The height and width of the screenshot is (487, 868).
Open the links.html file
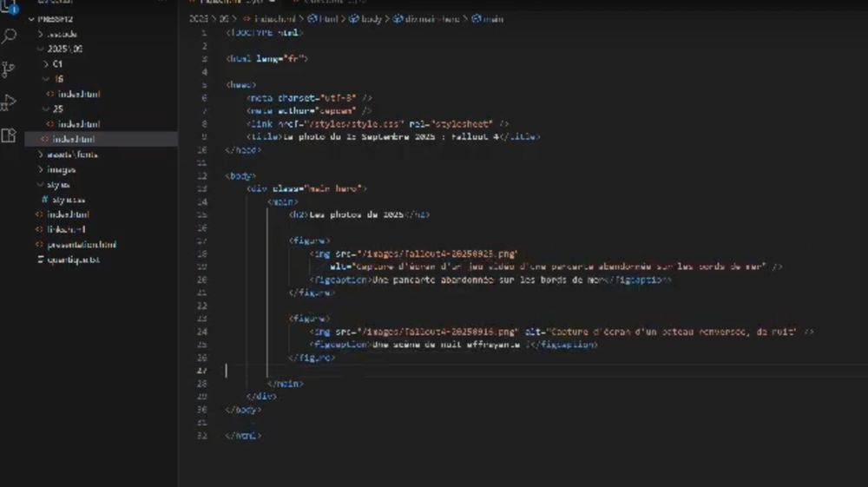tap(66, 229)
